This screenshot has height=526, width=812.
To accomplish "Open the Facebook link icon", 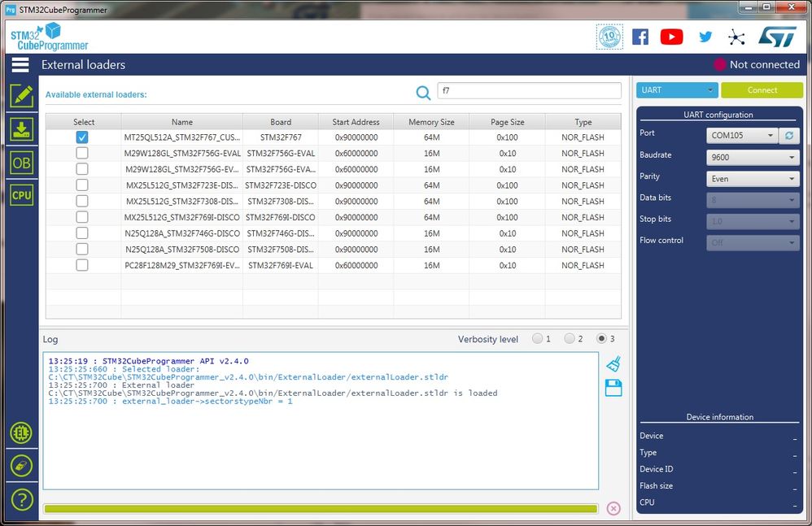I will tap(640, 37).
